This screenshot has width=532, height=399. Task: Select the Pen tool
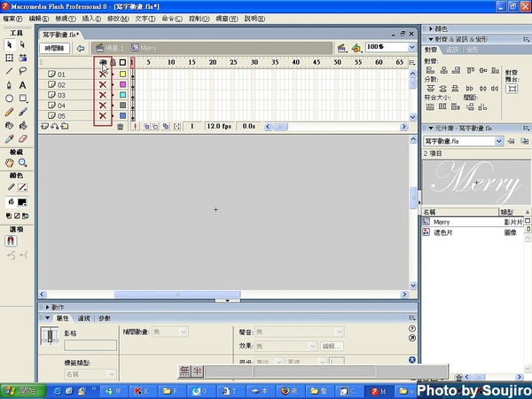pos(10,85)
